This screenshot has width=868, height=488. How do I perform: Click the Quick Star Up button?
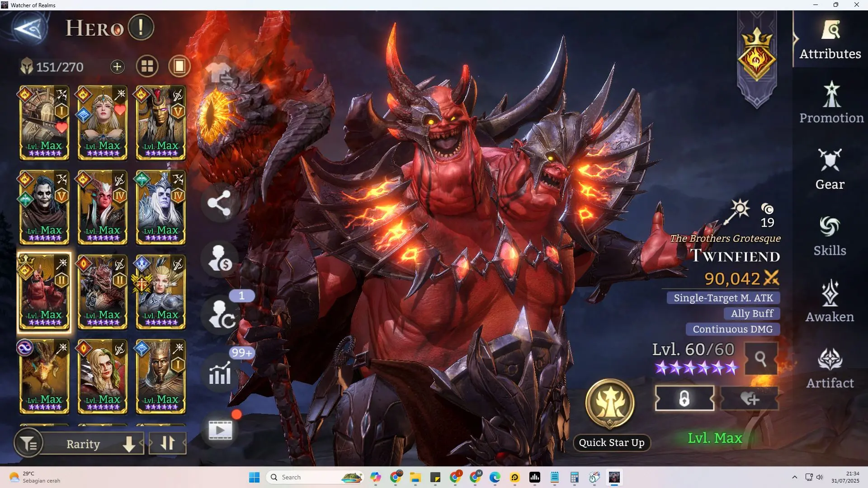point(611,414)
